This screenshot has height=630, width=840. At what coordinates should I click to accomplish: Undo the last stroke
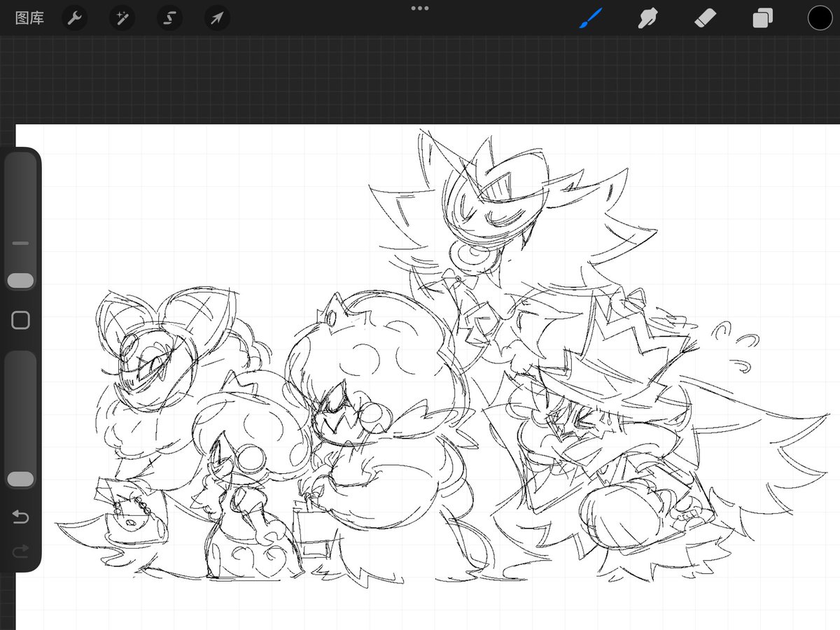[20, 517]
